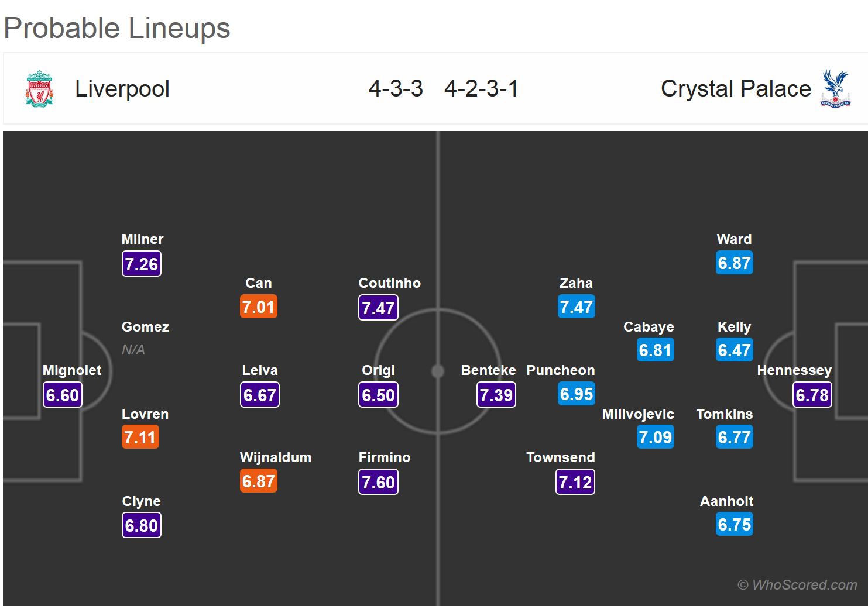Select Firmino's 7.60 rating badge
This screenshot has width=868, height=606.
pos(378,482)
